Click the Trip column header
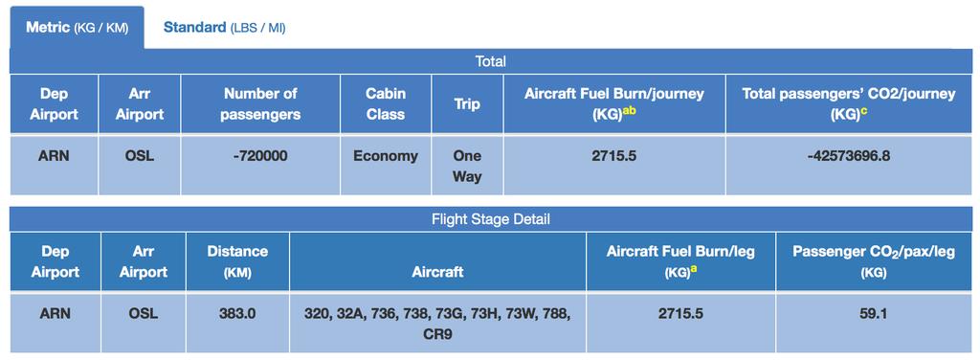The width and height of the screenshot is (980, 360). [x=467, y=103]
